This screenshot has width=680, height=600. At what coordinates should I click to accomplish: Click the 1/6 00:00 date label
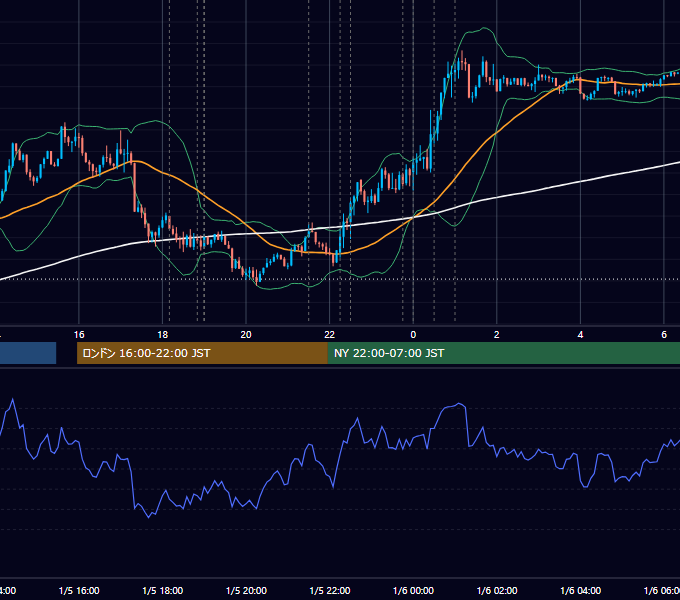pyautogui.click(x=413, y=590)
